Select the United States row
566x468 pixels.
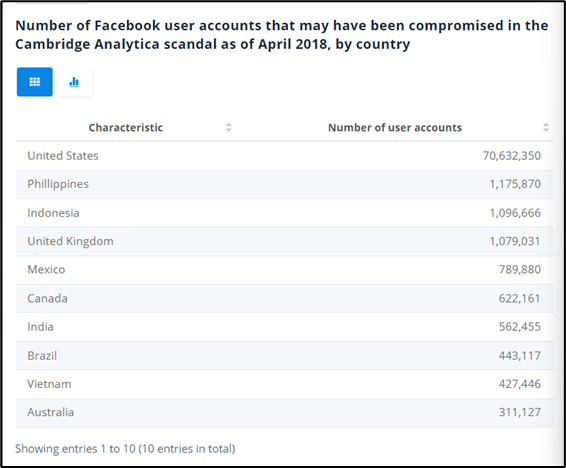[x=284, y=156]
